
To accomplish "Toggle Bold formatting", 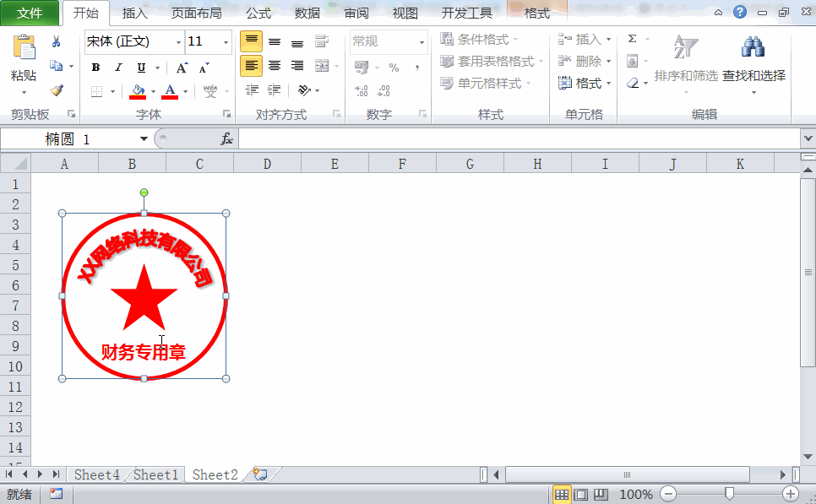I will [x=95, y=66].
